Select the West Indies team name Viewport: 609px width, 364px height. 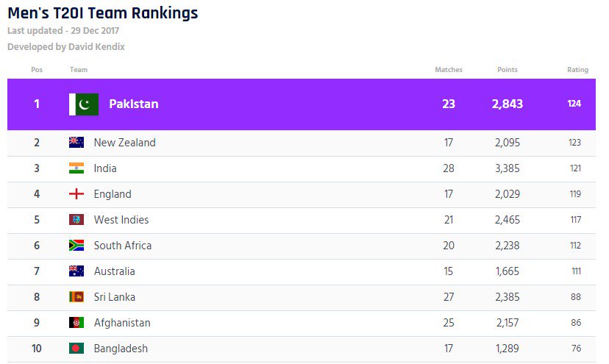(121, 219)
